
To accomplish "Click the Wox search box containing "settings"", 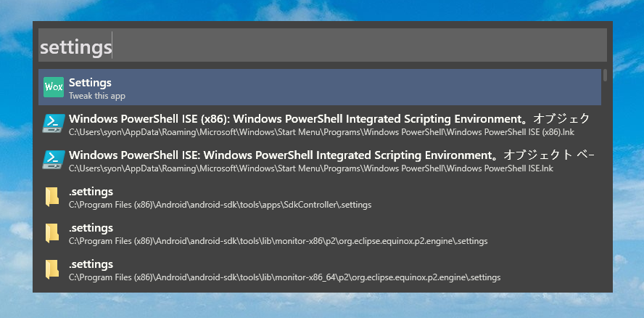I will click(x=323, y=45).
